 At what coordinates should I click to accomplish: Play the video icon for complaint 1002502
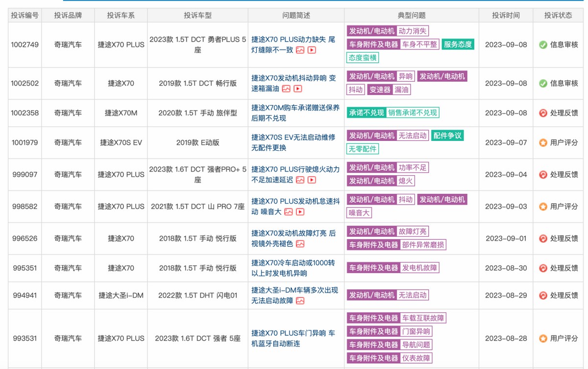point(298,89)
